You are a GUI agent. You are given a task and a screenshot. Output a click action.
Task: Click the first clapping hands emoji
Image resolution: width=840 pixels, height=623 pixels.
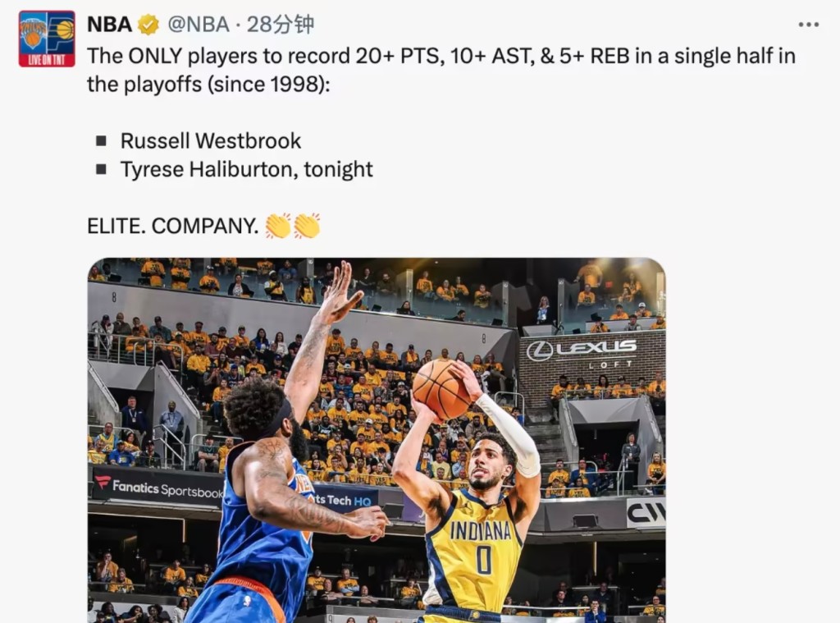[x=279, y=226]
